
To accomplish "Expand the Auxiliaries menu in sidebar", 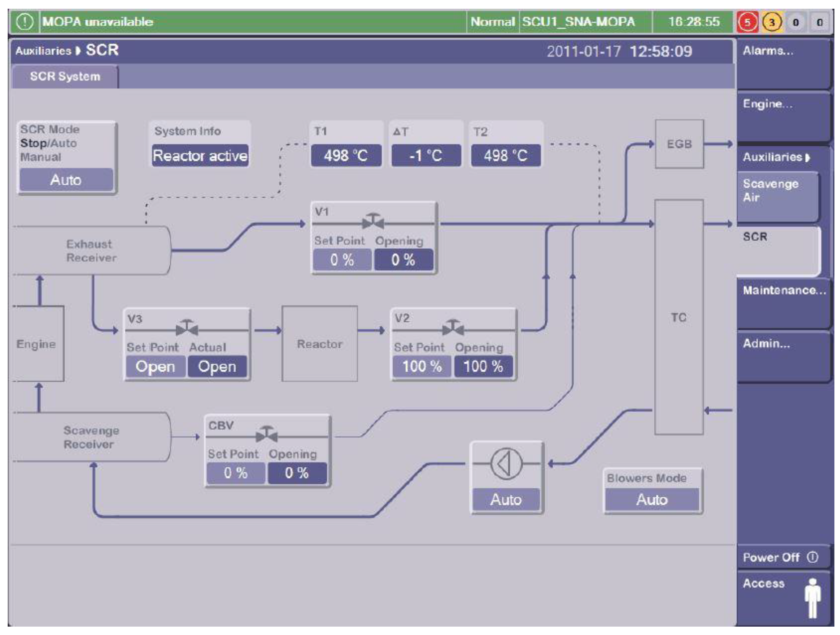I will tap(776, 157).
